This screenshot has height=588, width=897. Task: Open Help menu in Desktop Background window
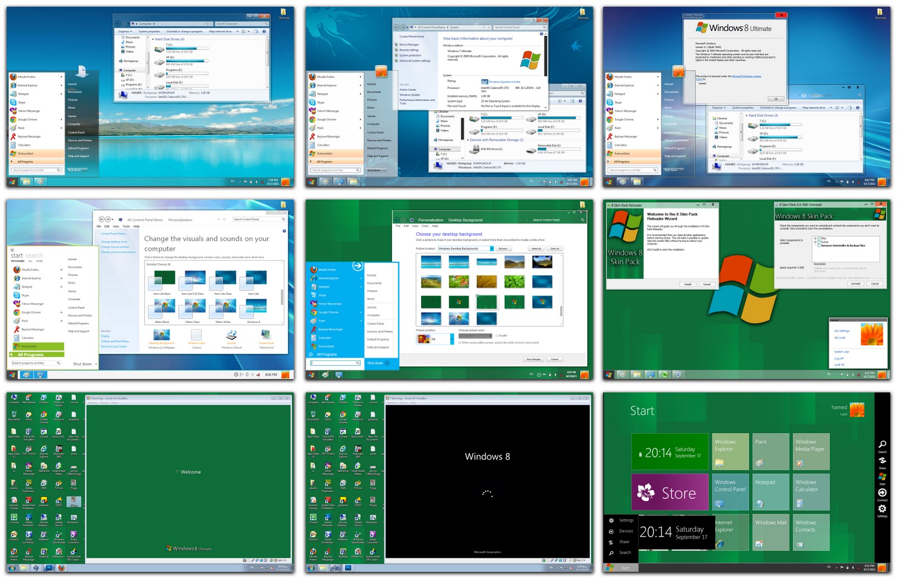pos(434,226)
